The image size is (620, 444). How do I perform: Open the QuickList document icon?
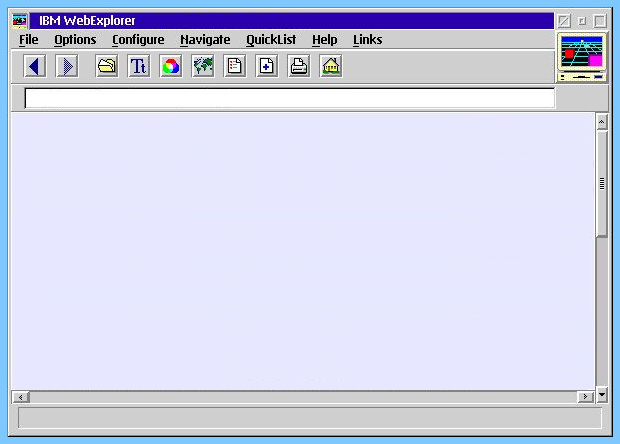pyautogui.click(x=235, y=66)
